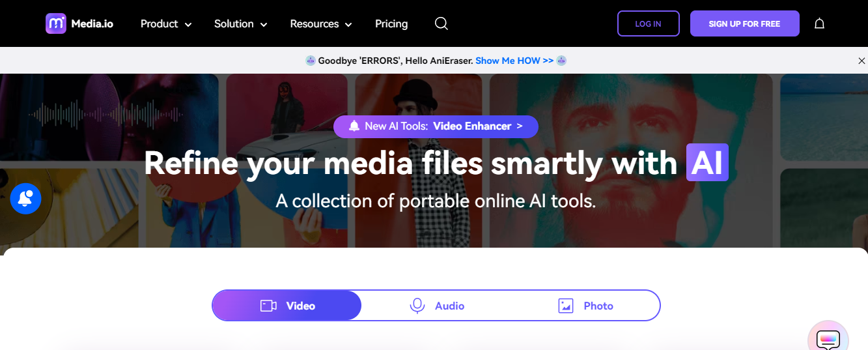Open New AI Tools Video Enhancer pill
The width and height of the screenshot is (868, 350).
436,126
